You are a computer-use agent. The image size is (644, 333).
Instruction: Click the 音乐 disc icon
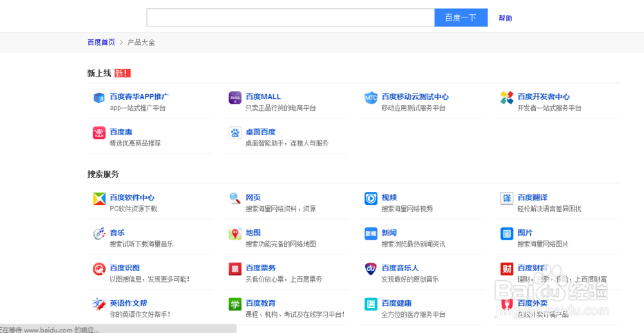(x=99, y=234)
